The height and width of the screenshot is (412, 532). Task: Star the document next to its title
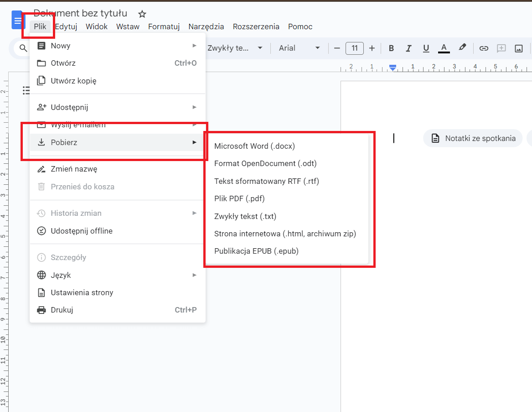[142, 14]
